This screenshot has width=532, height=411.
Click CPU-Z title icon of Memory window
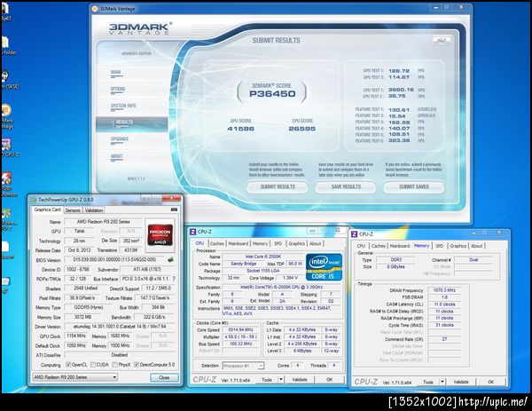tap(354, 234)
